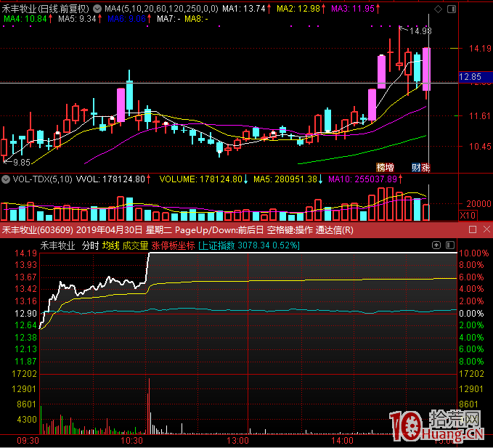Click the X10 volume scale label
The height and width of the screenshot is (448, 493).
(x=468, y=216)
